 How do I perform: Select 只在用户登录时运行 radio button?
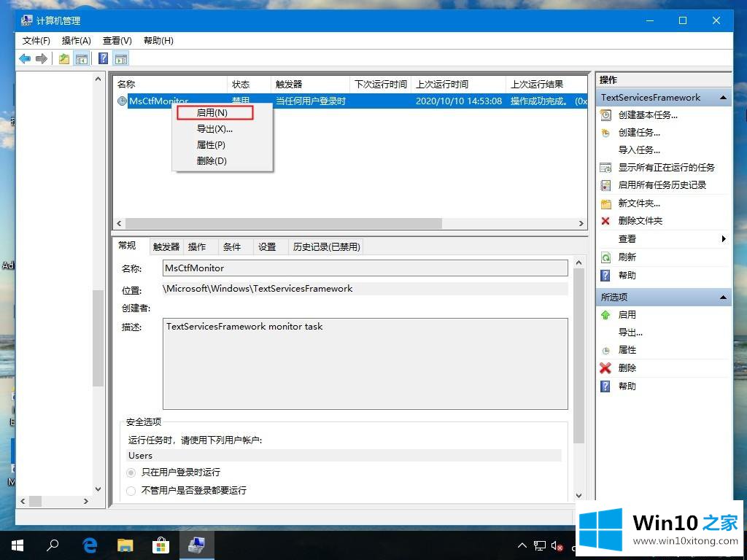[131, 472]
